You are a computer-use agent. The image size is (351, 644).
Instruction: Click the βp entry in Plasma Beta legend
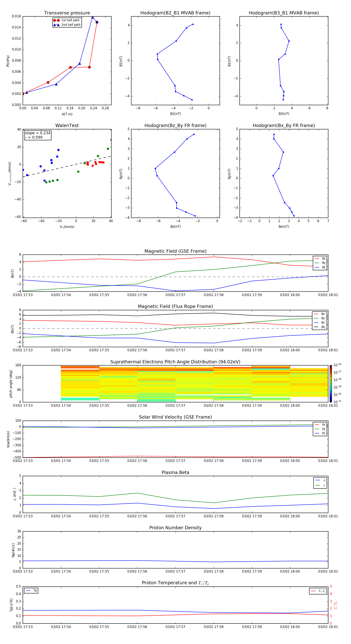(320, 480)
